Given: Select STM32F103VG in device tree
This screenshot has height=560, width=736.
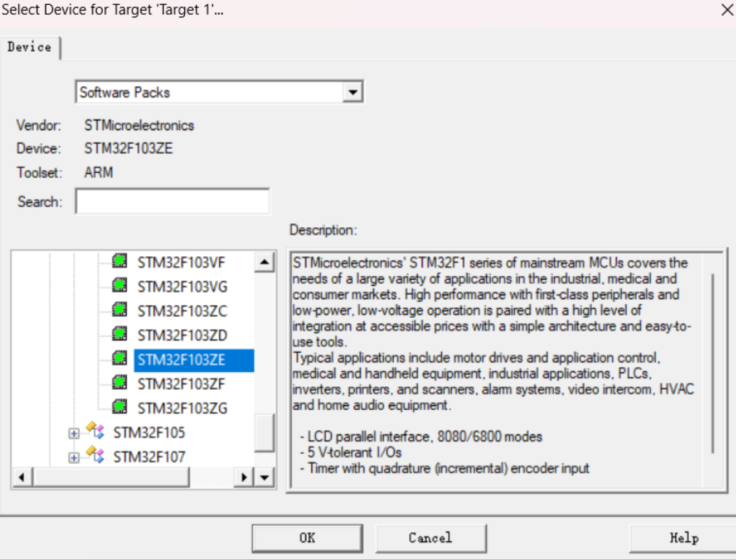Looking at the screenshot, I should (x=183, y=287).
